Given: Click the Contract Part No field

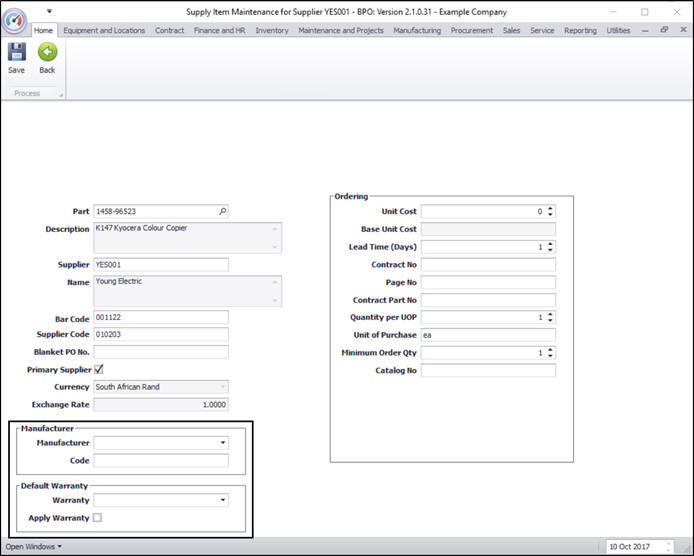Looking at the screenshot, I should [488, 300].
